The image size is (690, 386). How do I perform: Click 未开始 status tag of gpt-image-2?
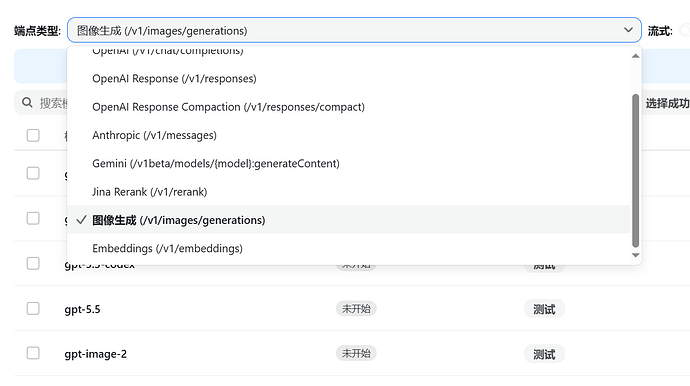(x=356, y=353)
